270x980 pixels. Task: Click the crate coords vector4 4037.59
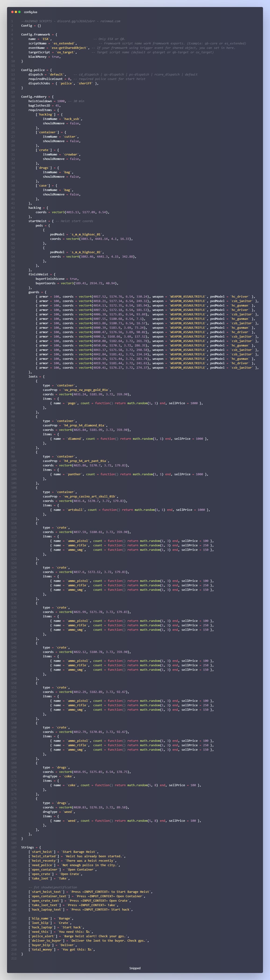pyautogui.click(x=95, y=532)
